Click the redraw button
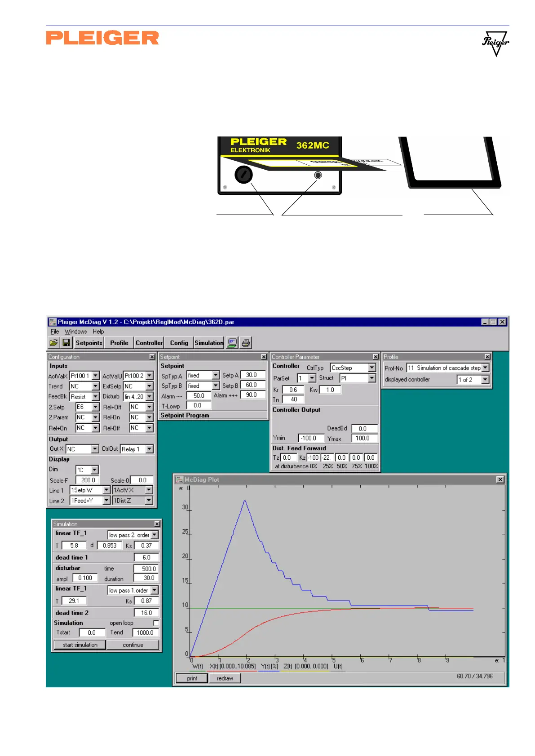Screen dimensions: 535x756 225,678
